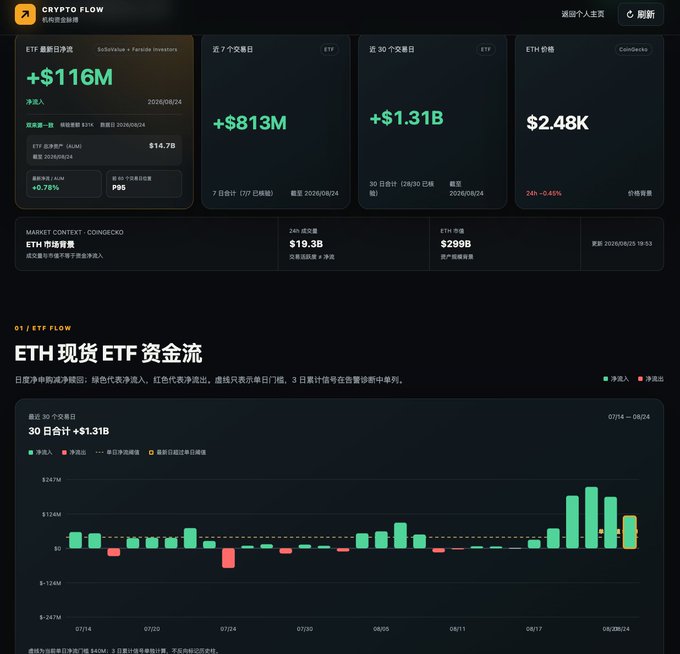Screen dimensions: 680x654
Task: Click the 07/14 x-axis date label
Action: point(83,629)
